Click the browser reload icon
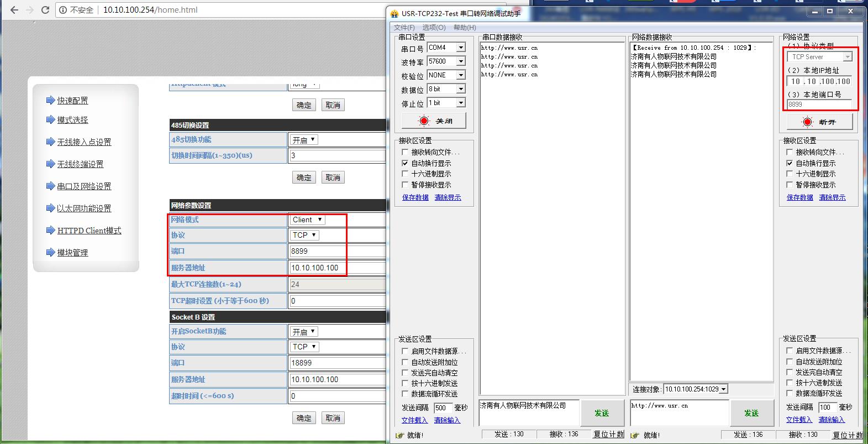Viewport: 868px width, 444px height. coord(45,10)
